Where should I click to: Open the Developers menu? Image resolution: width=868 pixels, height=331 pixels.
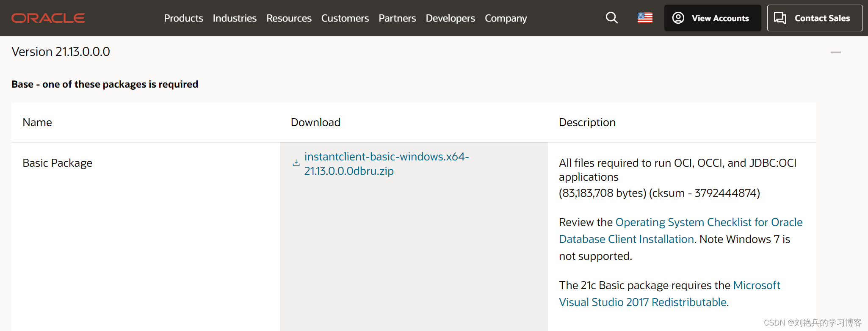pyautogui.click(x=450, y=18)
